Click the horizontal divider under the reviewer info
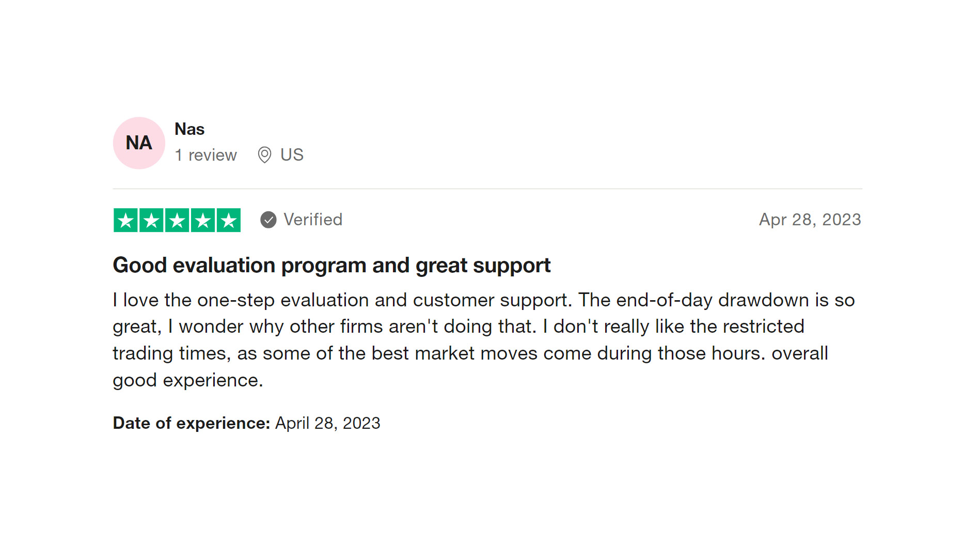Screen dimensions: 980x559 pyautogui.click(x=487, y=189)
